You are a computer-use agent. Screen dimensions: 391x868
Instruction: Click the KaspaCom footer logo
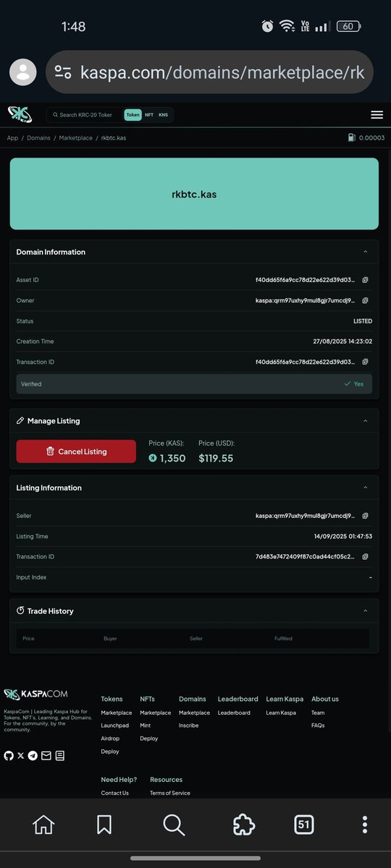point(36,694)
